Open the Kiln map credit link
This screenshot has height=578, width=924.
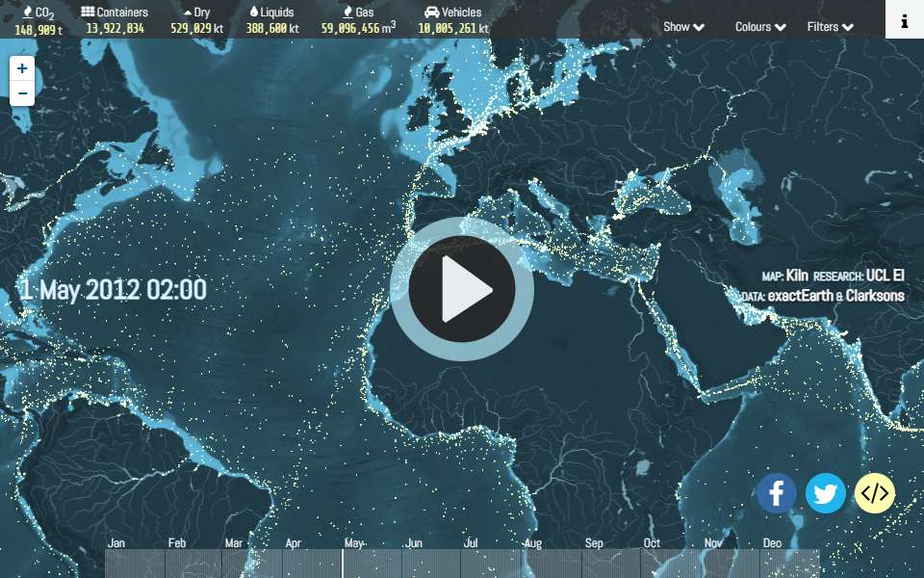pyautogui.click(x=797, y=276)
